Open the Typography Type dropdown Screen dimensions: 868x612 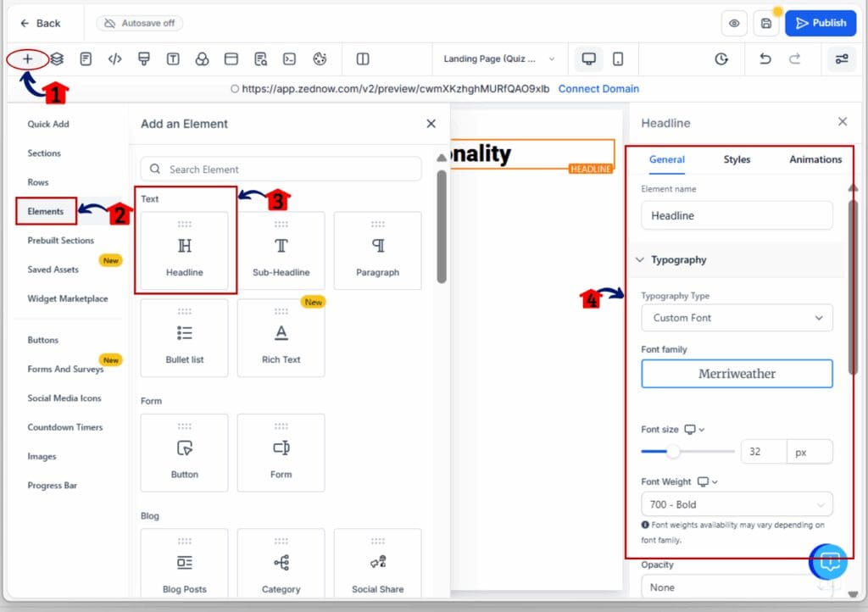[x=737, y=318]
